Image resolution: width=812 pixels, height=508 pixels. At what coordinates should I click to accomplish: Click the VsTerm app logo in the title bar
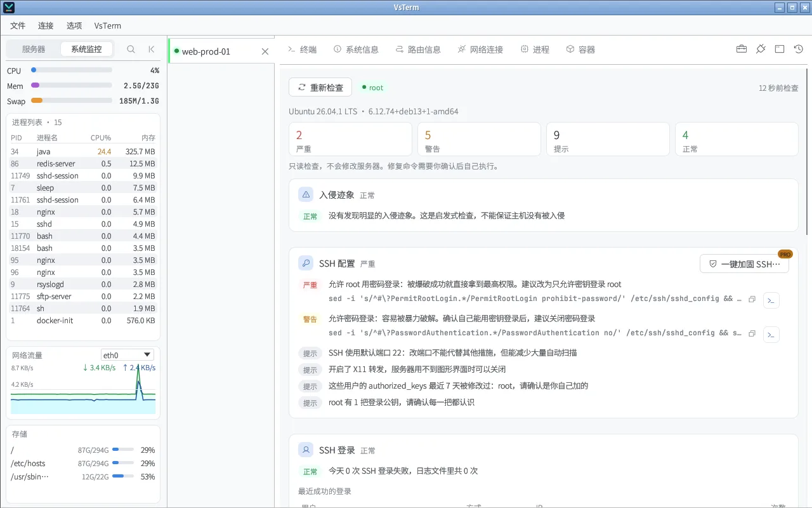(x=9, y=8)
